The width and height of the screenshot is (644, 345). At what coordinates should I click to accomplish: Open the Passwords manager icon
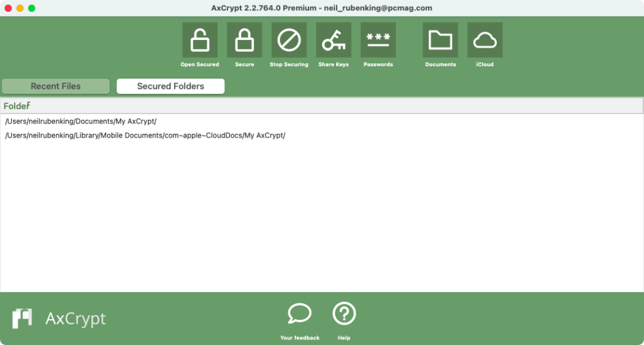click(x=378, y=40)
